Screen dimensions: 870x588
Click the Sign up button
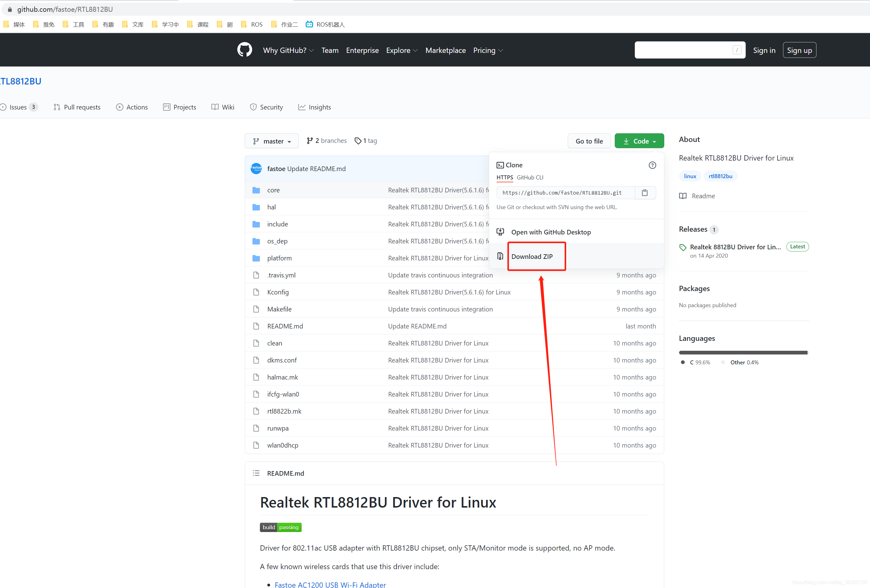coord(799,50)
